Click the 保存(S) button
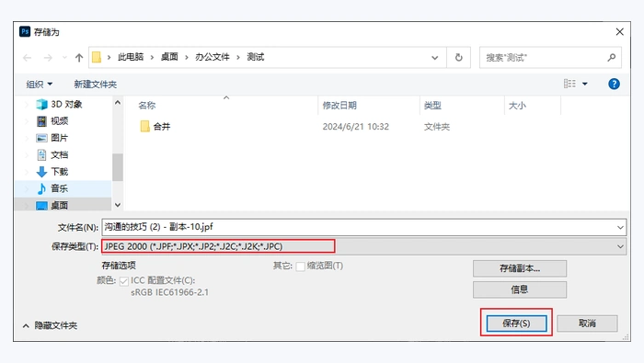Image resolution: width=644 pixels, height=363 pixels. coord(516,323)
